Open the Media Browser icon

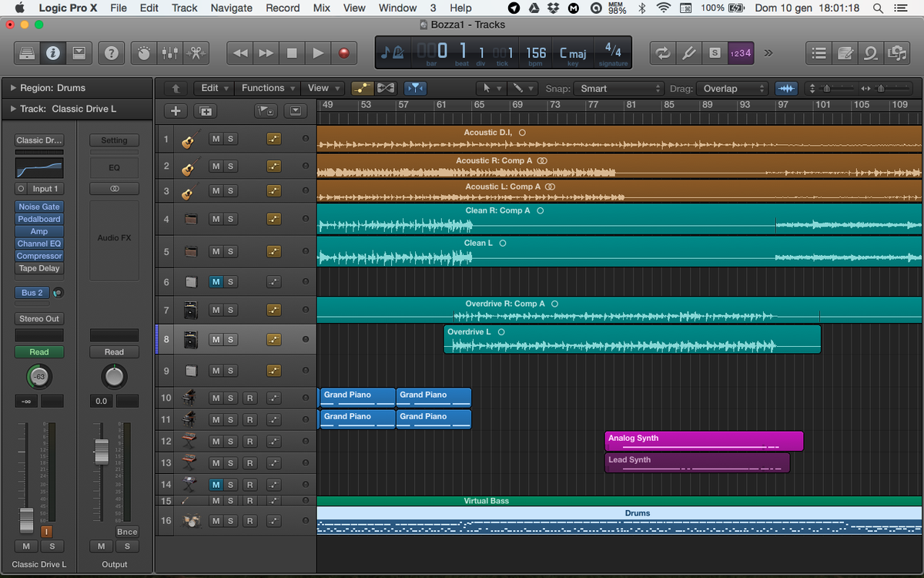click(897, 53)
